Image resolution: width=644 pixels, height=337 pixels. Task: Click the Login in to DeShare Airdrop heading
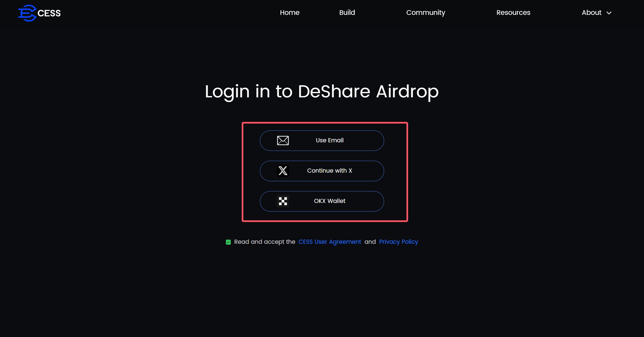click(322, 92)
